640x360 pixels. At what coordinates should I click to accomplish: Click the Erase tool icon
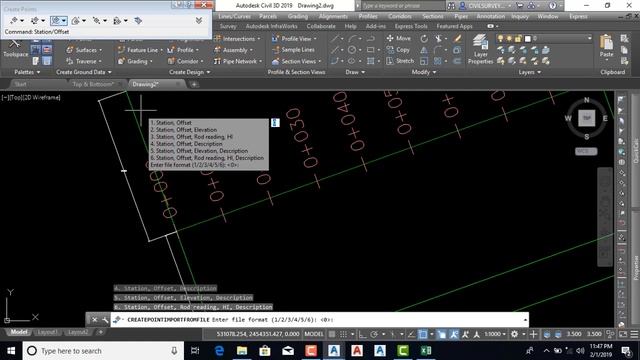coord(457,38)
